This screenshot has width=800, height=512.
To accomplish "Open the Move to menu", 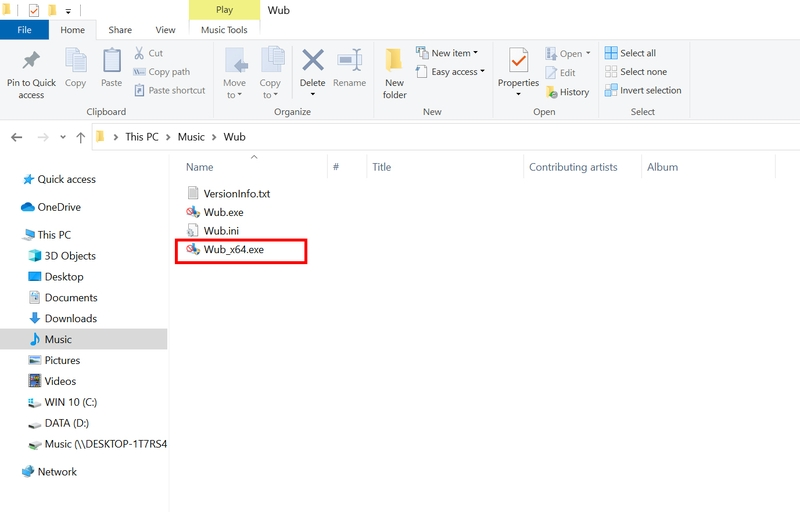I will click(235, 73).
